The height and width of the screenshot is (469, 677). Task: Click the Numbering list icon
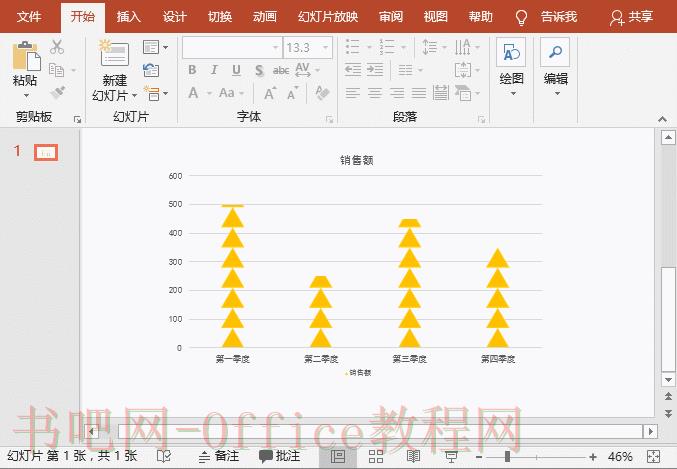387,47
